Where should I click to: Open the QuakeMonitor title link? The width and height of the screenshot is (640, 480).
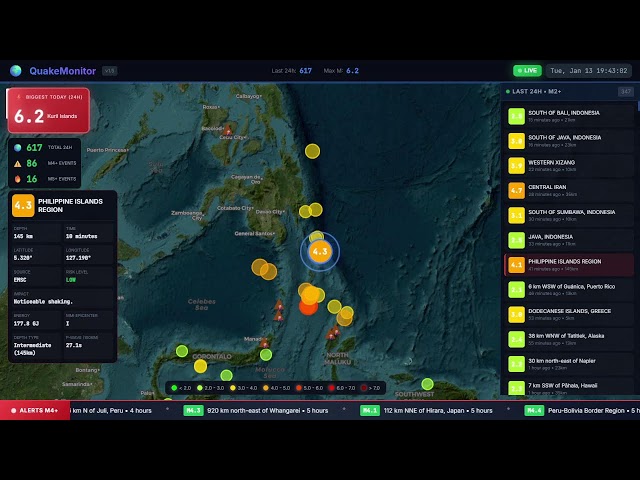pos(62,71)
